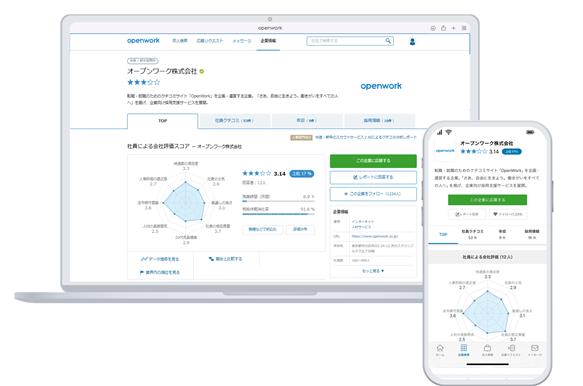The height and width of the screenshot is (386, 583).
Task: Tap the envelope message icon on the phone
Action: click(535, 348)
